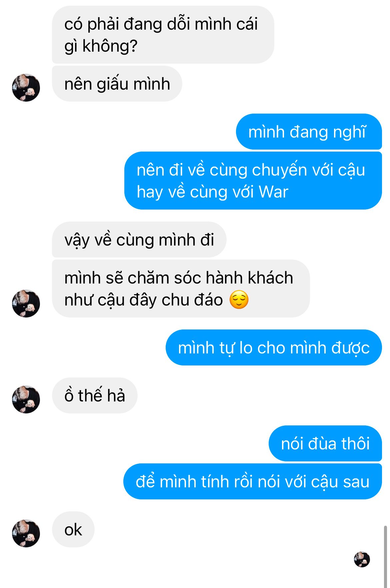The image size is (390, 588).
Task: Select the "mình sẽ chăm sóc hành khách" message
Action: (x=181, y=289)
